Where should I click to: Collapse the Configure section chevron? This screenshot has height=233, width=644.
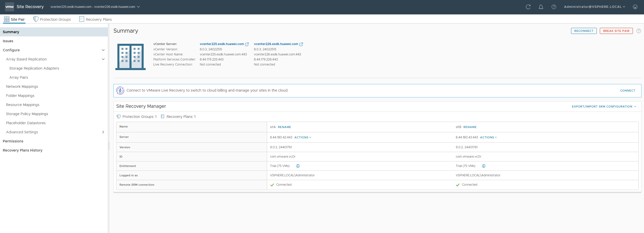(103, 50)
